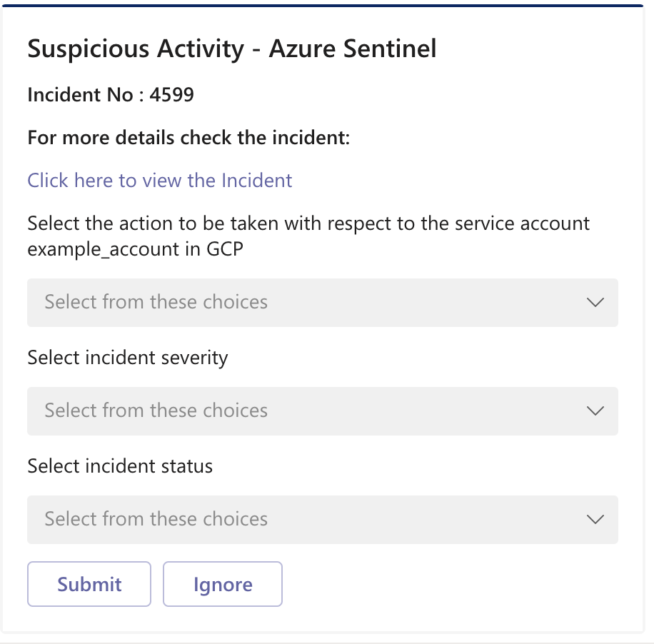
Task: Open the incident status dropdown
Action: (322, 520)
